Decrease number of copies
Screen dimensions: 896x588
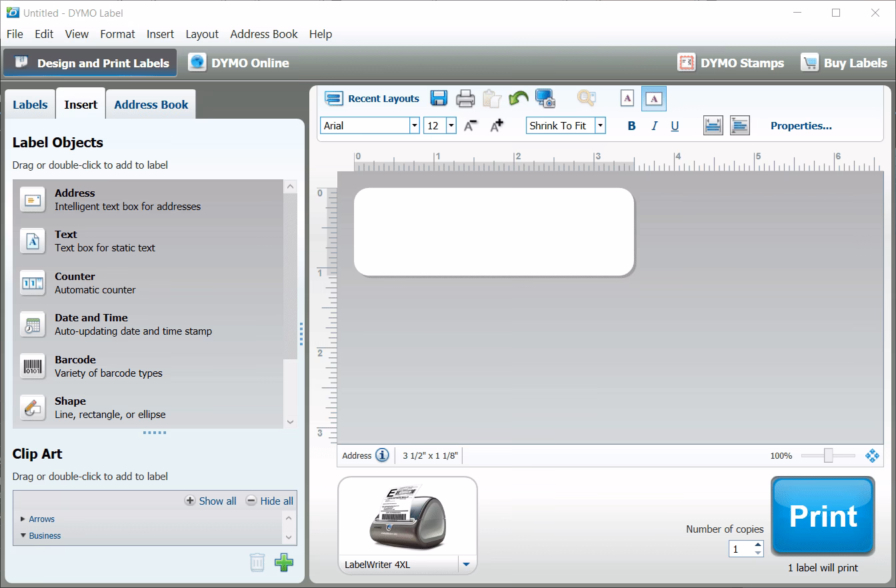[x=758, y=553]
